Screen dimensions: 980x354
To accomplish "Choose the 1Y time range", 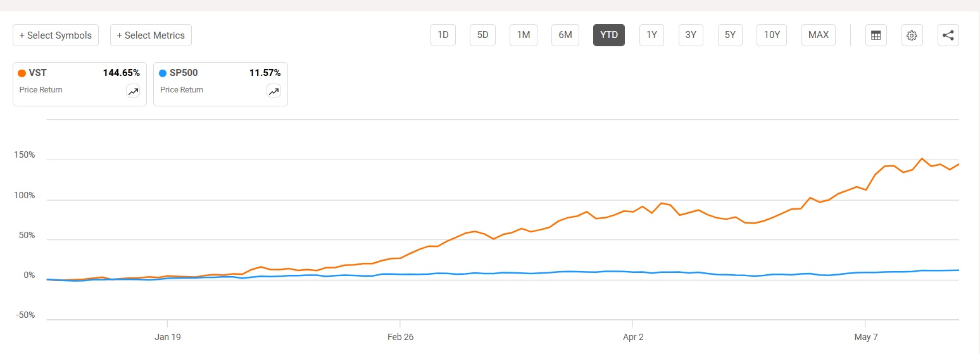I will click(651, 35).
